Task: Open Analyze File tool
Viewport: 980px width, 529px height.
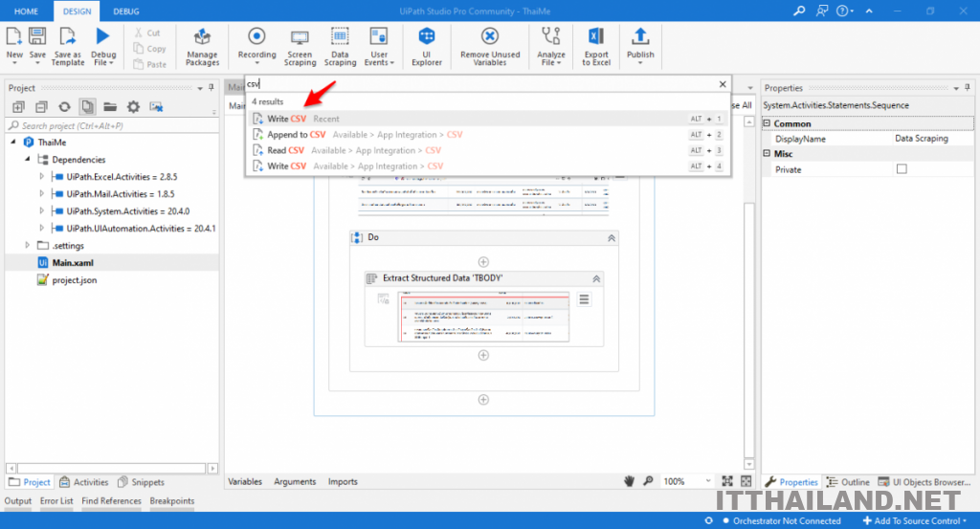Action: point(550,46)
